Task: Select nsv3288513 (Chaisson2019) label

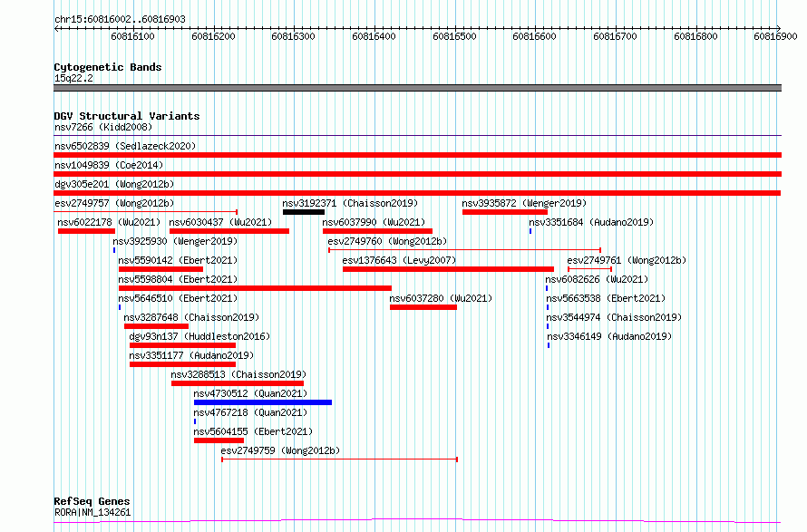Action: (238, 374)
